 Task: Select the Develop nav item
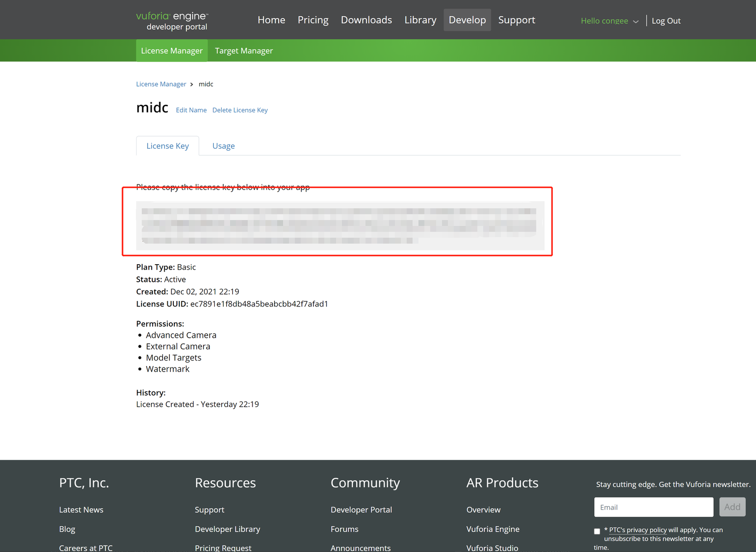467,20
